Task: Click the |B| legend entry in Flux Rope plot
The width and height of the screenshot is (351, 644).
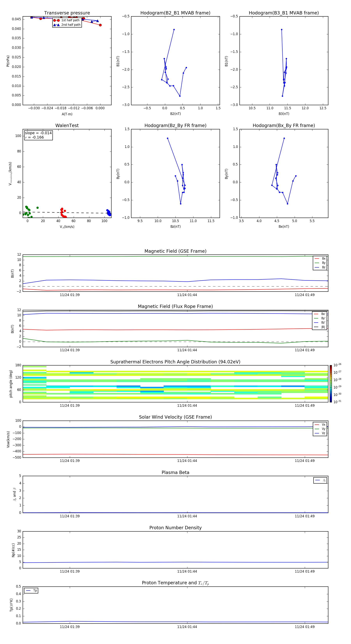Action: [320, 327]
